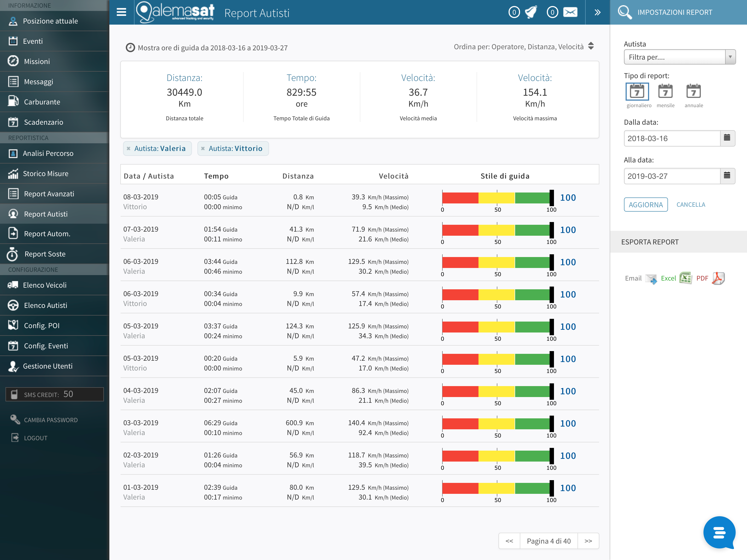Click the CANCELLA link

tap(691, 205)
